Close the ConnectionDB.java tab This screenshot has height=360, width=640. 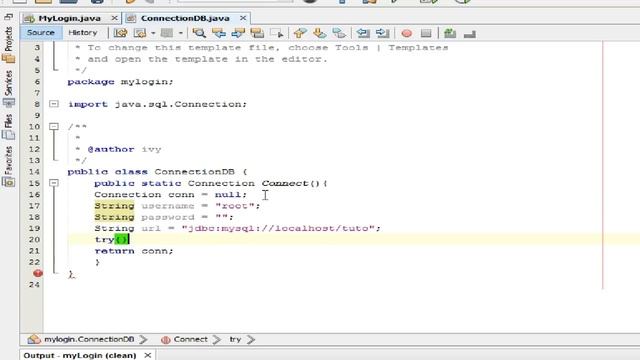(243, 18)
